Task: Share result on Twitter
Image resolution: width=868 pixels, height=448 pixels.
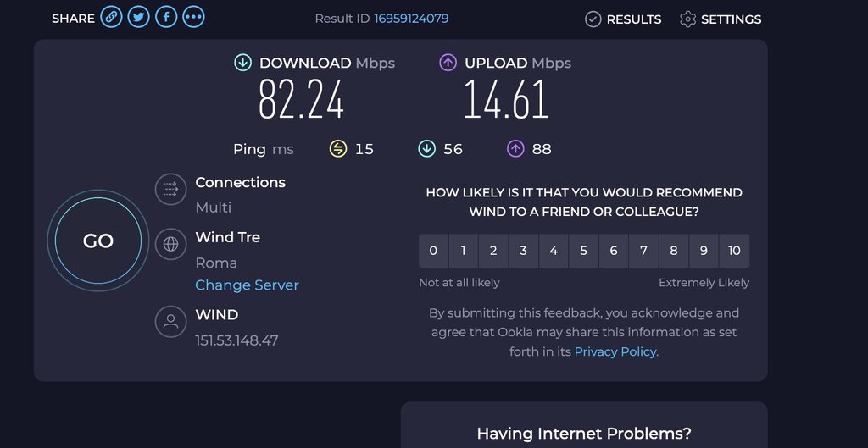Action: click(x=138, y=17)
